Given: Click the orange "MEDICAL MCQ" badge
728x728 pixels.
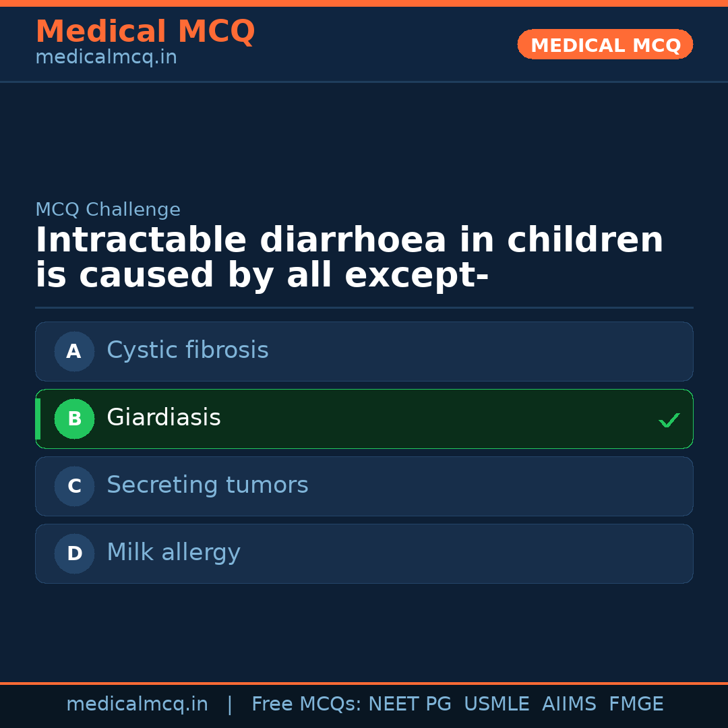Looking at the screenshot, I should click(x=605, y=44).
